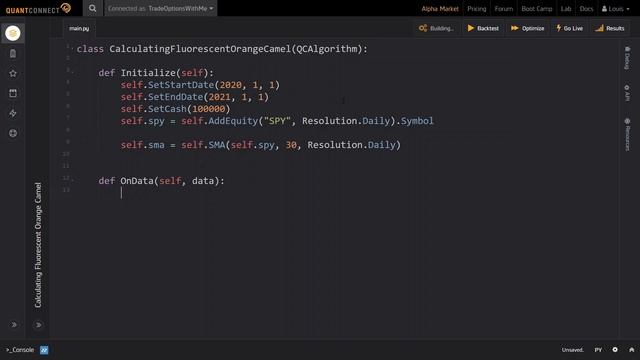Expand the left icon sidebar chevrons
Image resolution: width=640 pixels, height=360 pixels.
point(13,325)
